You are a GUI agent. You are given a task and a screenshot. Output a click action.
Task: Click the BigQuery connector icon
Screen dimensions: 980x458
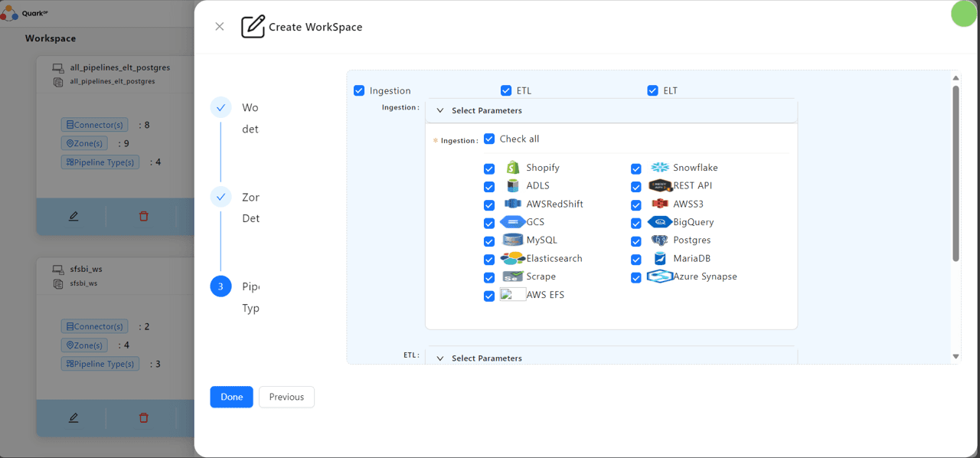pyautogui.click(x=659, y=222)
